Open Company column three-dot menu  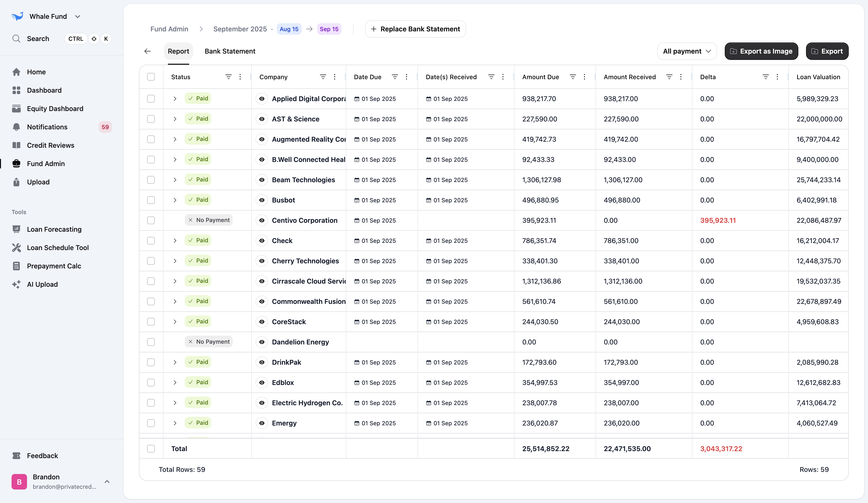[334, 77]
